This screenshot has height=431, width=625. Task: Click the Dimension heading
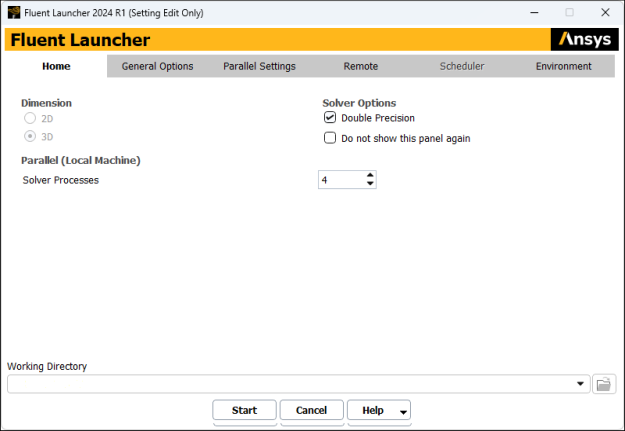[x=47, y=103]
